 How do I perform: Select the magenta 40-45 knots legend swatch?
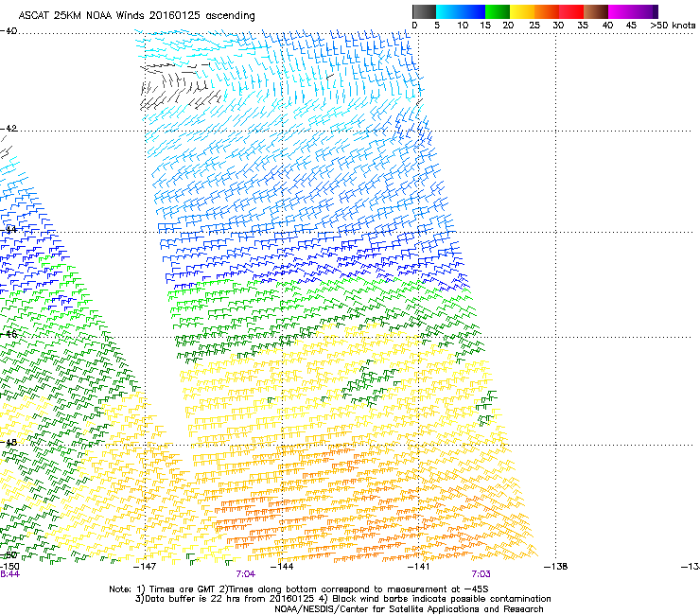click(622, 11)
